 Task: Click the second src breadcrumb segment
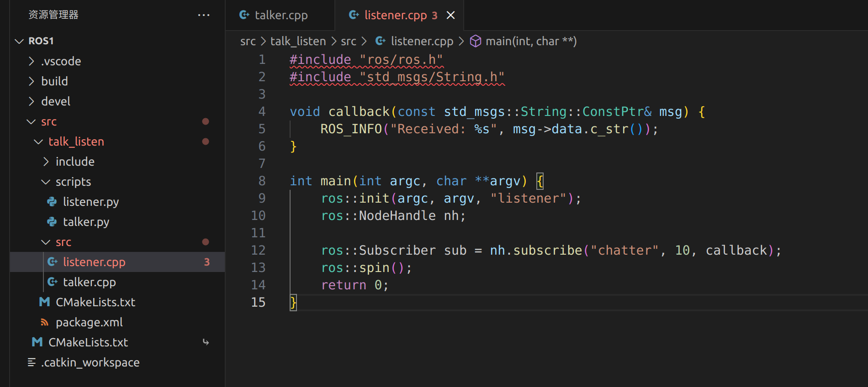point(349,42)
